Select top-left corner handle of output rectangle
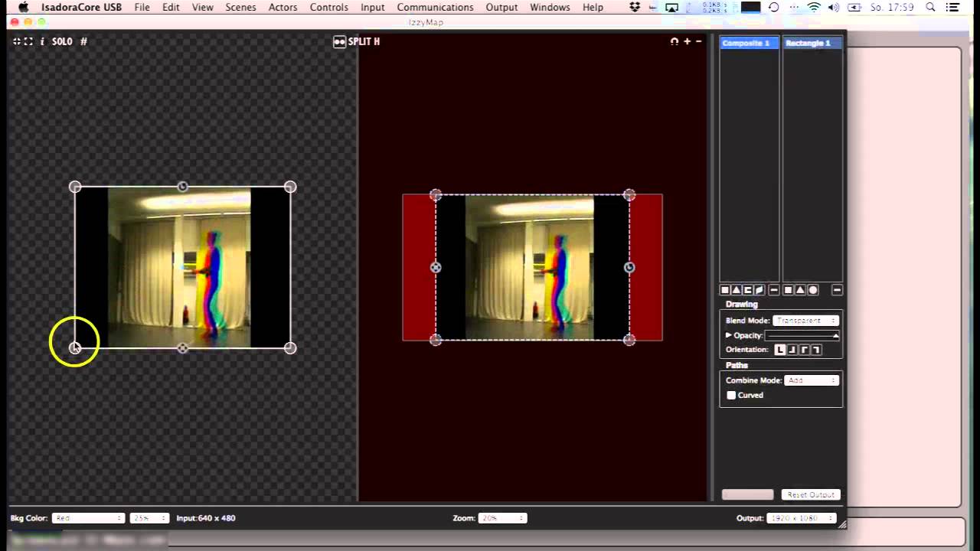Viewport: 980px width, 551px height. (x=436, y=195)
